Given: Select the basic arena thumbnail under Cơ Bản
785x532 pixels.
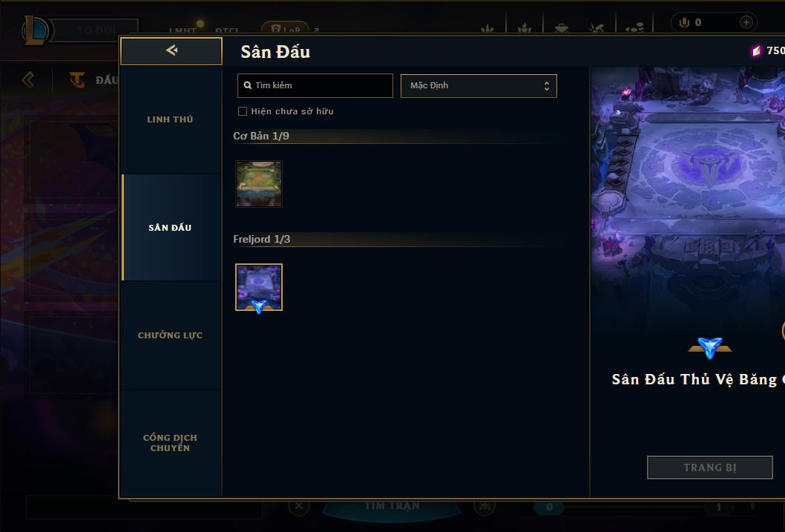Looking at the screenshot, I should point(259,184).
